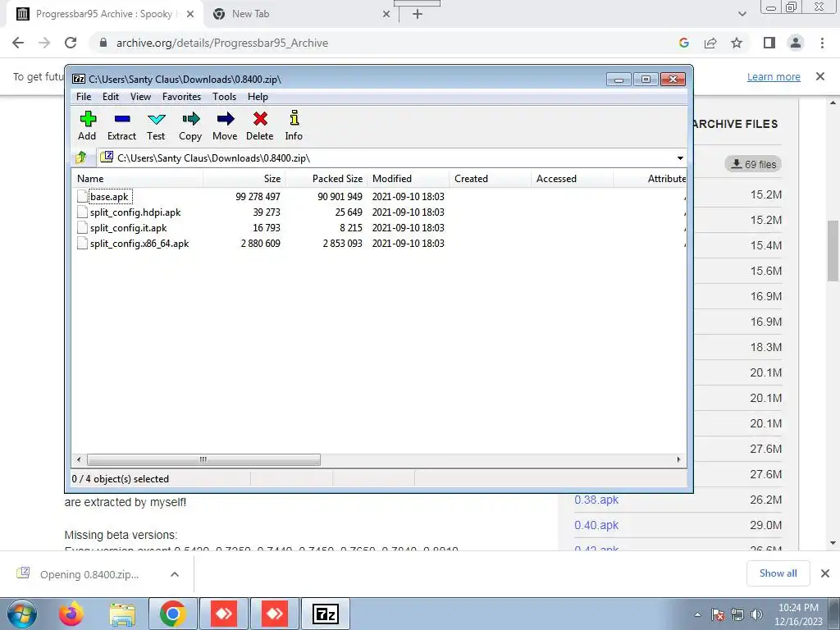Click the volume icon in system tray

pos(757,614)
